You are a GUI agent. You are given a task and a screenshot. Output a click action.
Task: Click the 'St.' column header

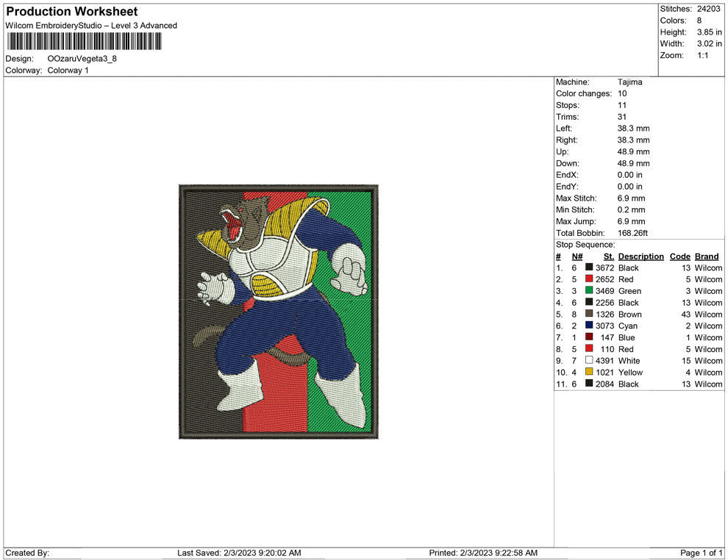point(609,256)
